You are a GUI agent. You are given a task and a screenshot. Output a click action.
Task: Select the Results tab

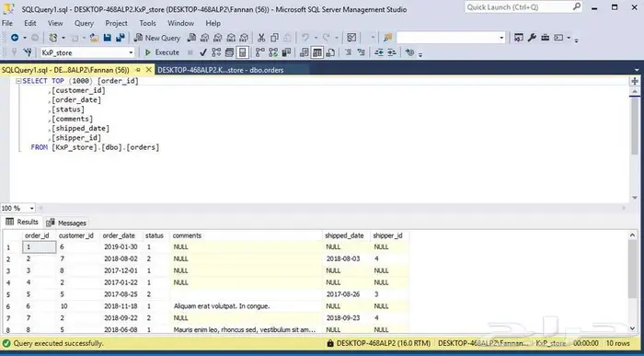pyautogui.click(x=22, y=222)
